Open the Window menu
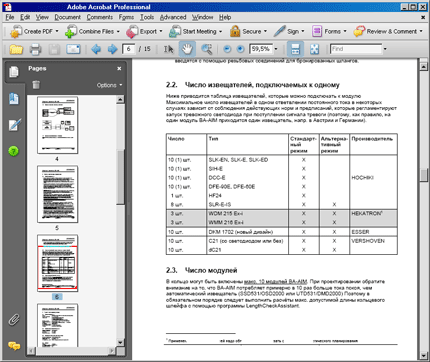Viewport: 430px width, 362px height. [x=202, y=17]
